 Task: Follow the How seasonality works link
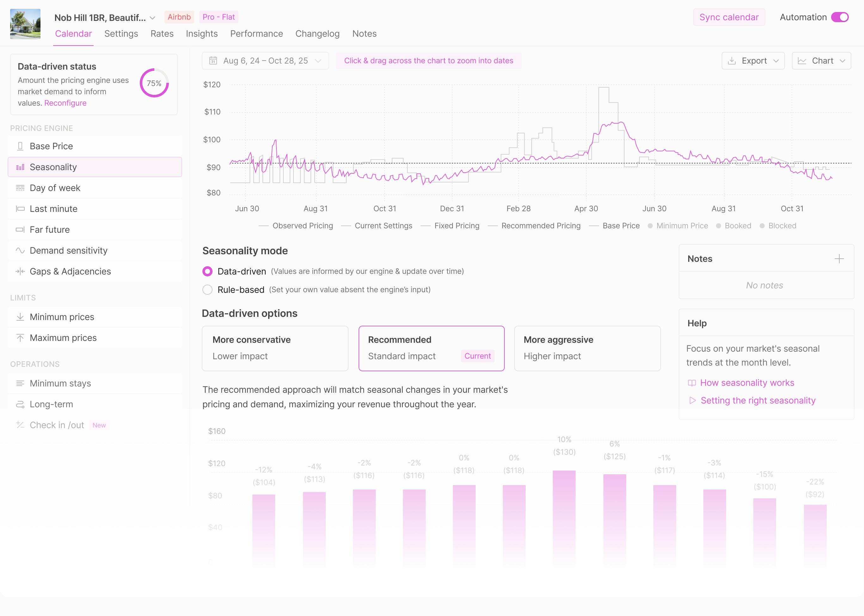[746, 383]
